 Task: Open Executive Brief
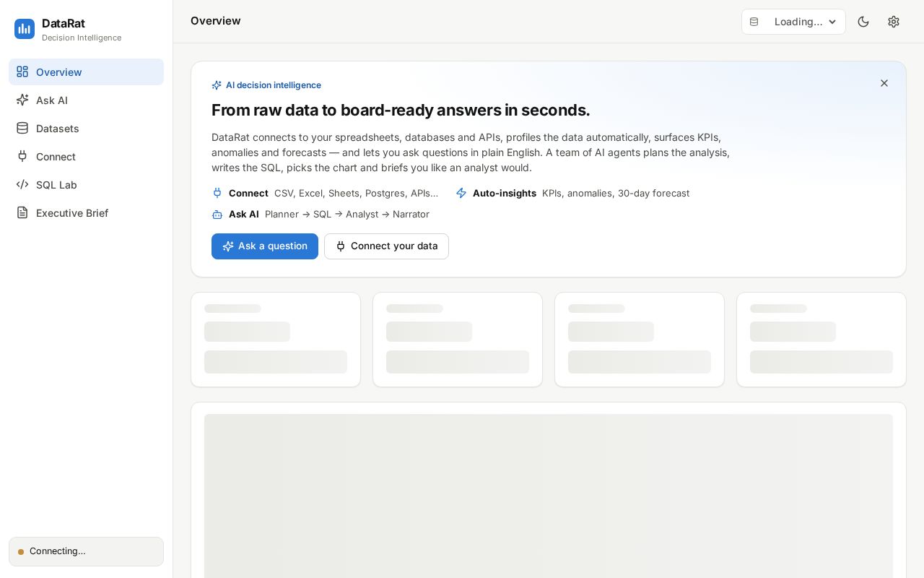point(86,212)
